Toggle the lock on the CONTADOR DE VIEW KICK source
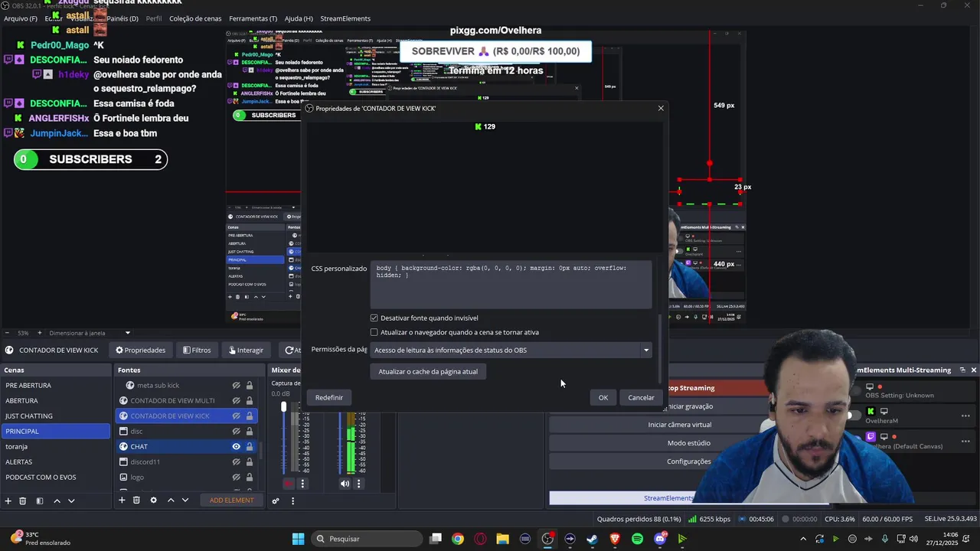Image resolution: width=980 pixels, height=551 pixels. tap(250, 416)
